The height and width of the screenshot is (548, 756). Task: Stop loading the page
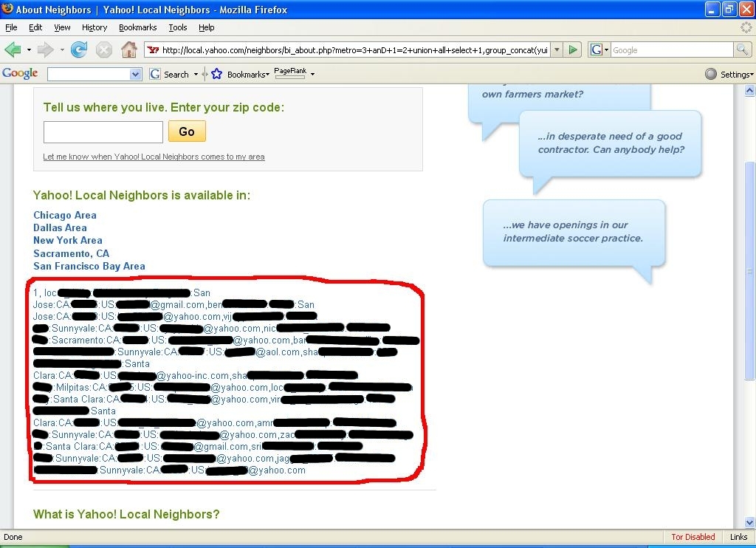103,49
